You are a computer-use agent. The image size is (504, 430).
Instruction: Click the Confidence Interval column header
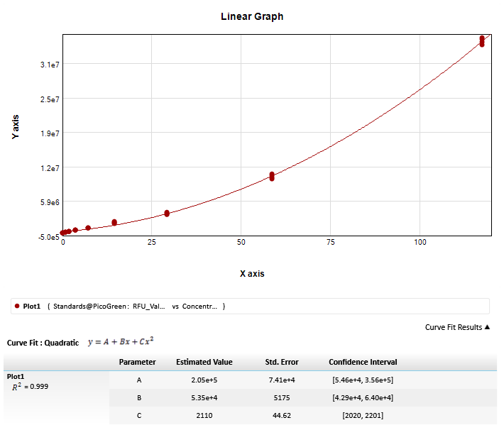363,362
